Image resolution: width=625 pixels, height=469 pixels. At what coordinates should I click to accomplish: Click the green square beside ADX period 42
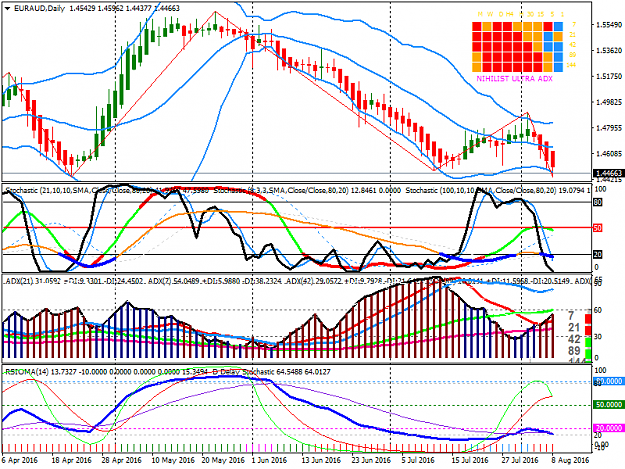click(x=588, y=342)
